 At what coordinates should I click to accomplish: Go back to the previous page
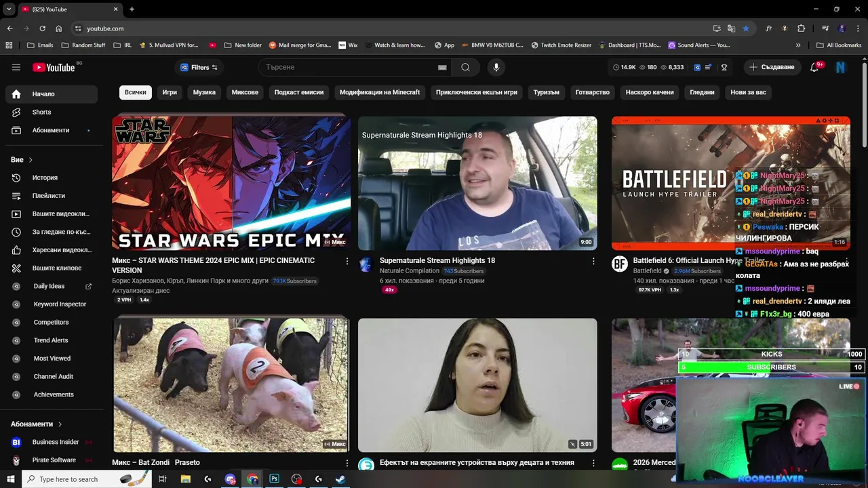(x=9, y=28)
